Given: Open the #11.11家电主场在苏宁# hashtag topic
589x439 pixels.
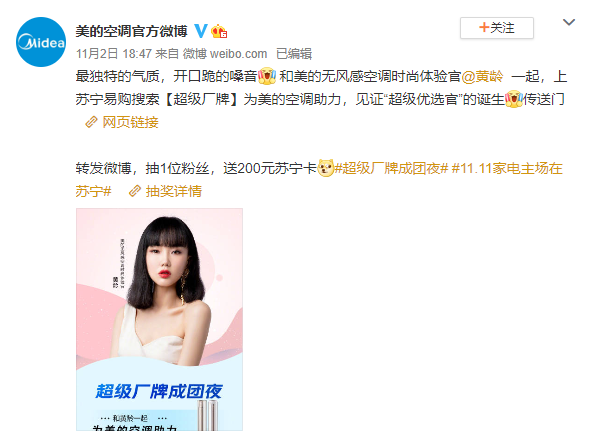Looking at the screenshot, I should [x=319, y=180].
